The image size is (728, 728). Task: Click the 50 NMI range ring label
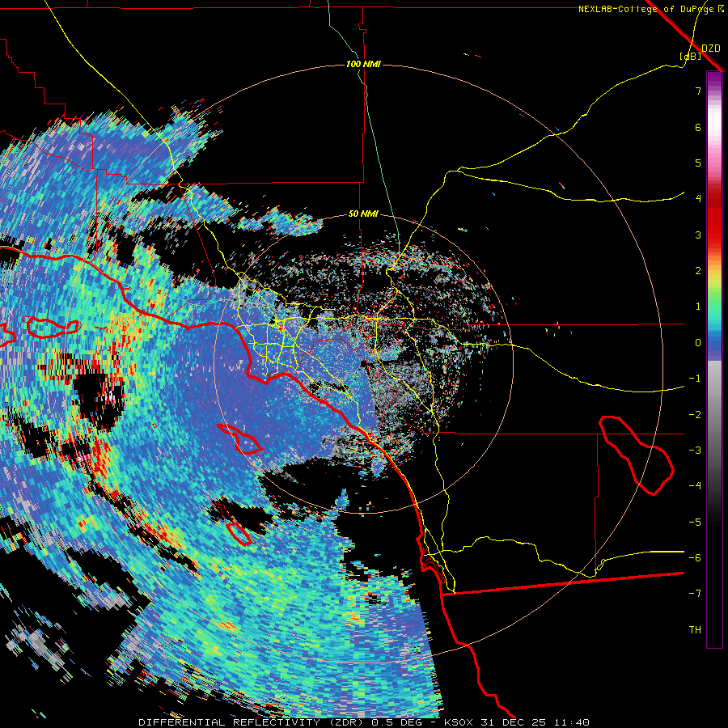tap(363, 214)
